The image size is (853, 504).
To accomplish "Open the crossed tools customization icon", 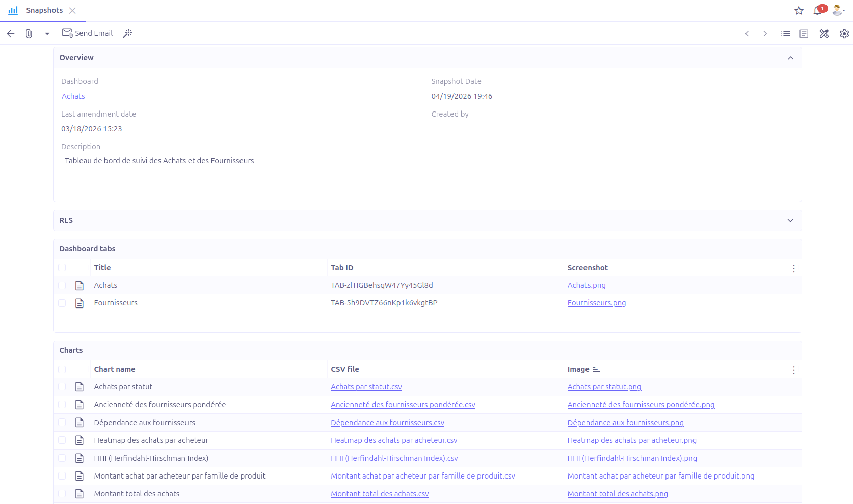I will [824, 34].
